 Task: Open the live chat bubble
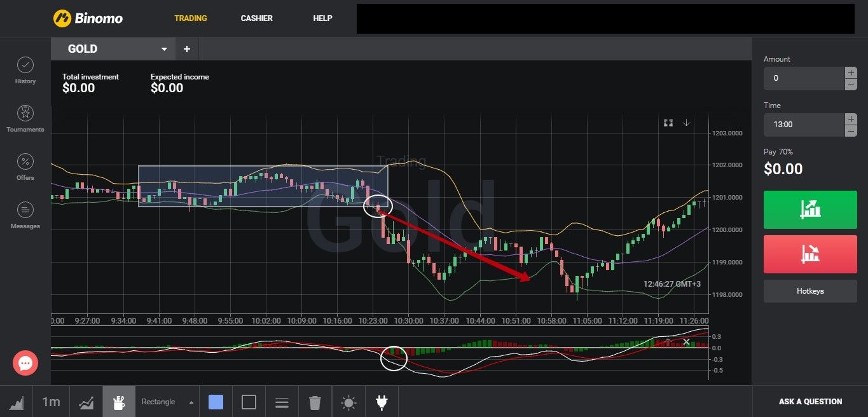(25, 363)
